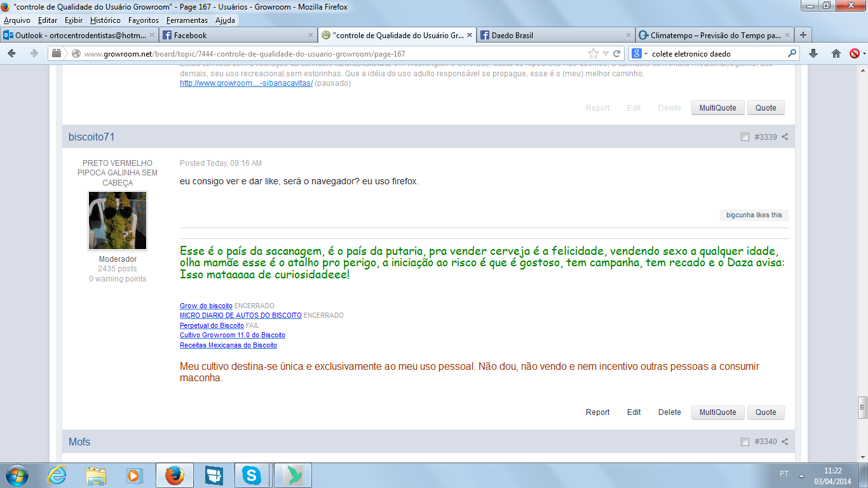Image resolution: width=868 pixels, height=488 pixels.
Task: Click Edit on biscoito71's post
Action: point(634,412)
